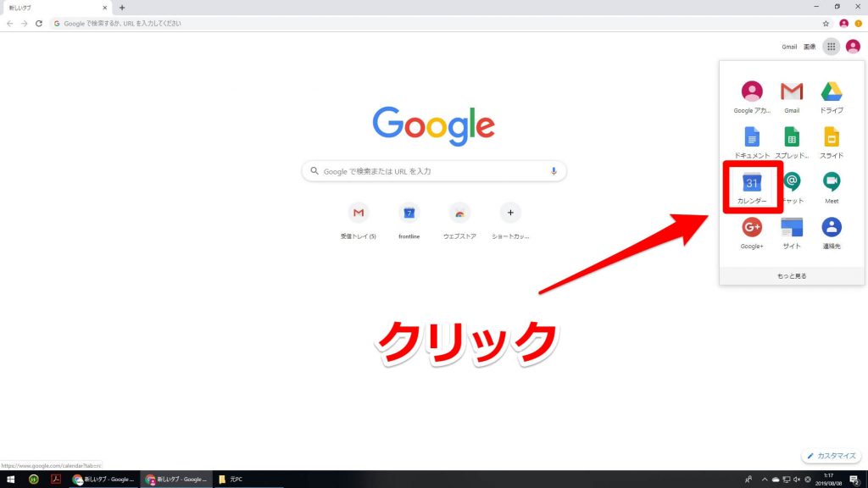This screenshot has height=488, width=868.
Task: Open the 受信トレイ (5) Gmail shortcut
Action: pos(359,221)
